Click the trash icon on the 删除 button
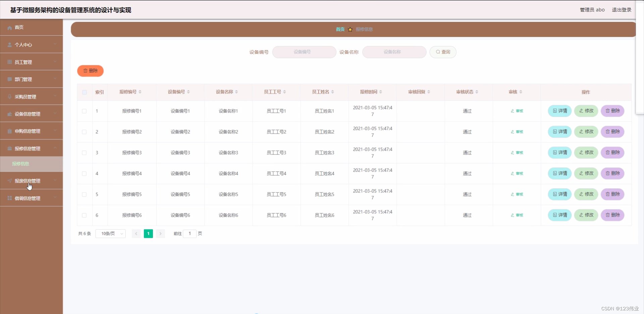Viewport: 644px width, 314px height. [85, 71]
